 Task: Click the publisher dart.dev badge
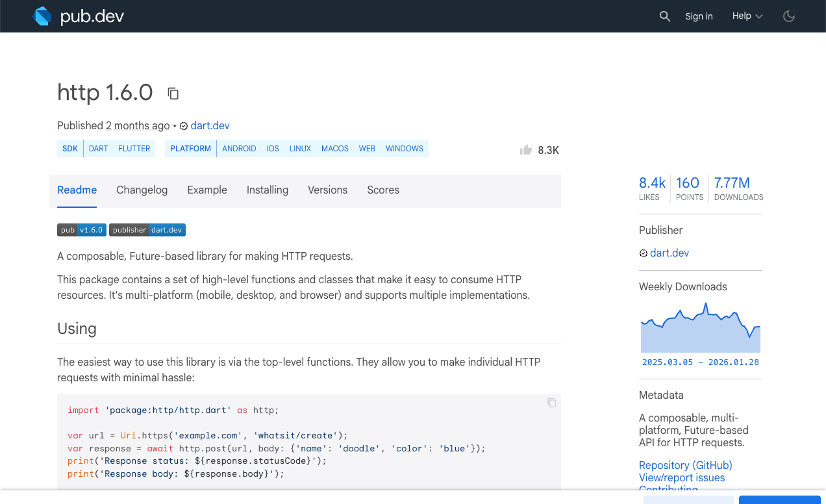(147, 230)
